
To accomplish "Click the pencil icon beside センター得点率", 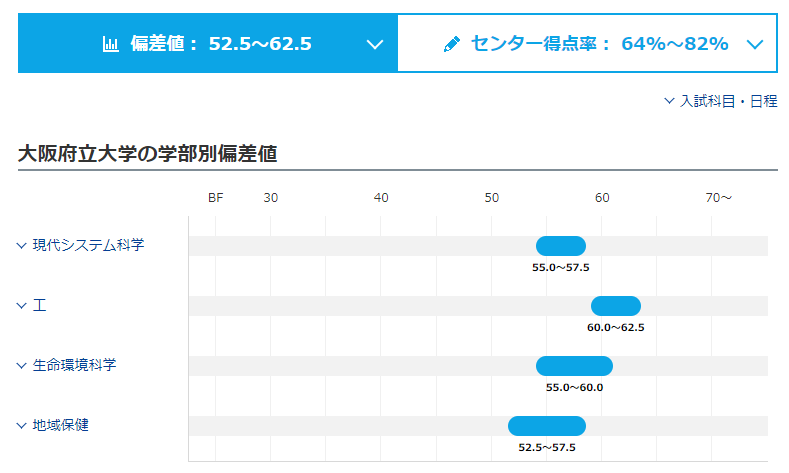I will [451, 44].
